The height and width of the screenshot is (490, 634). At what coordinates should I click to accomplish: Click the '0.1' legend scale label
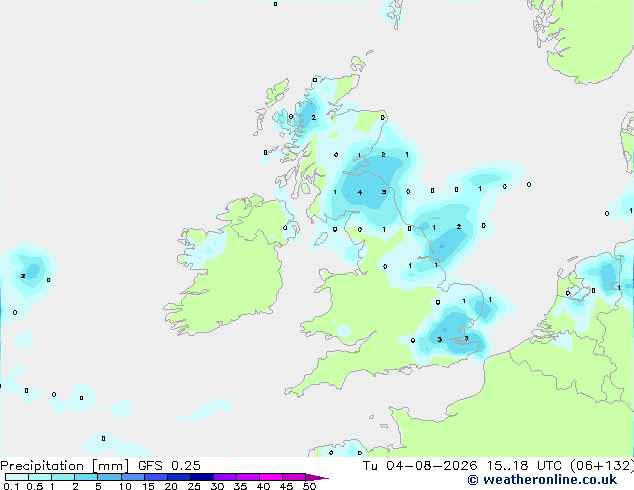(x=11, y=486)
